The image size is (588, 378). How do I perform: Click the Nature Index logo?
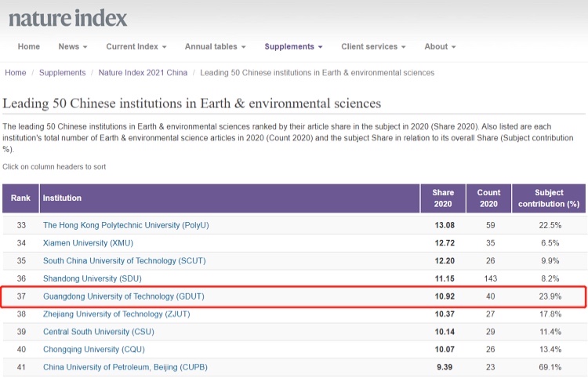[x=67, y=18]
